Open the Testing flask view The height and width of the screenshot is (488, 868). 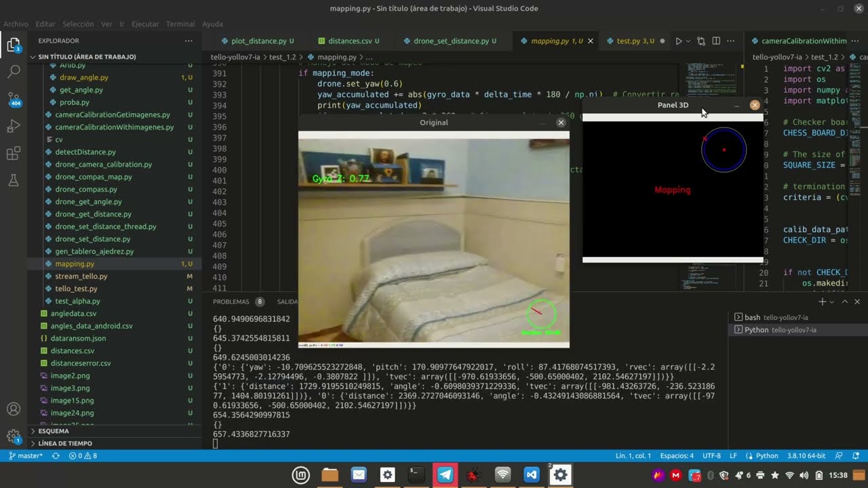coord(14,180)
